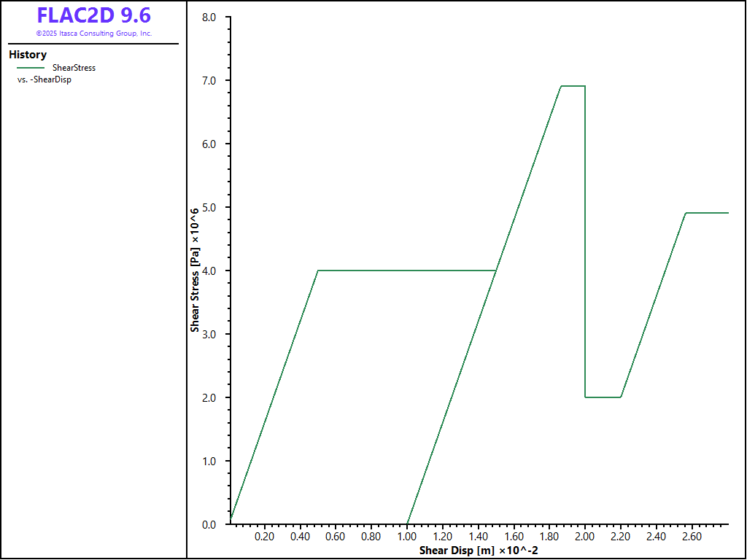The height and width of the screenshot is (560, 747).
Task: Click the 0.0 tick label on y-axis
Action: 209,524
